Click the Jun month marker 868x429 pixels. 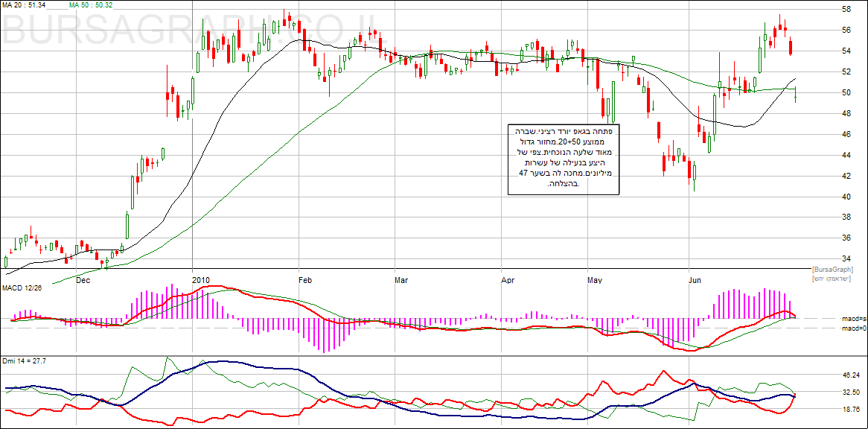tap(695, 280)
